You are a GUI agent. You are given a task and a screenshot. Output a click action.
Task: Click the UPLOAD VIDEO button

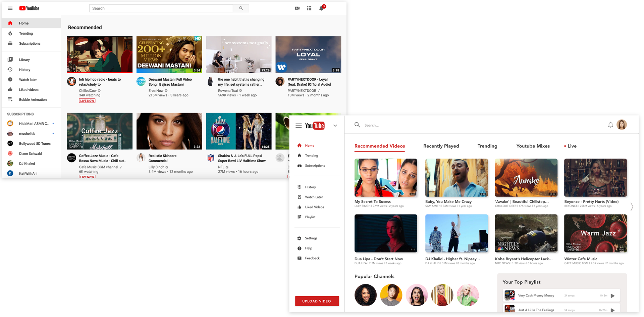(x=317, y=301)
